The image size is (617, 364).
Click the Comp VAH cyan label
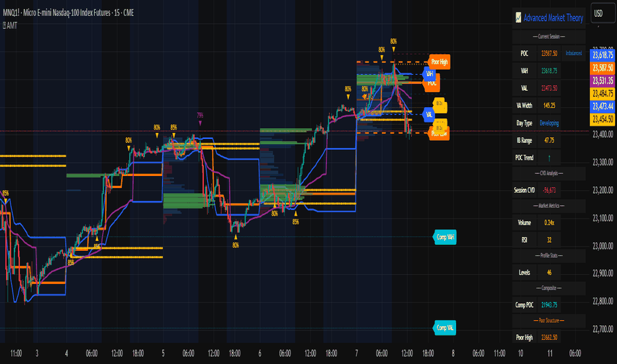(445, 238)
